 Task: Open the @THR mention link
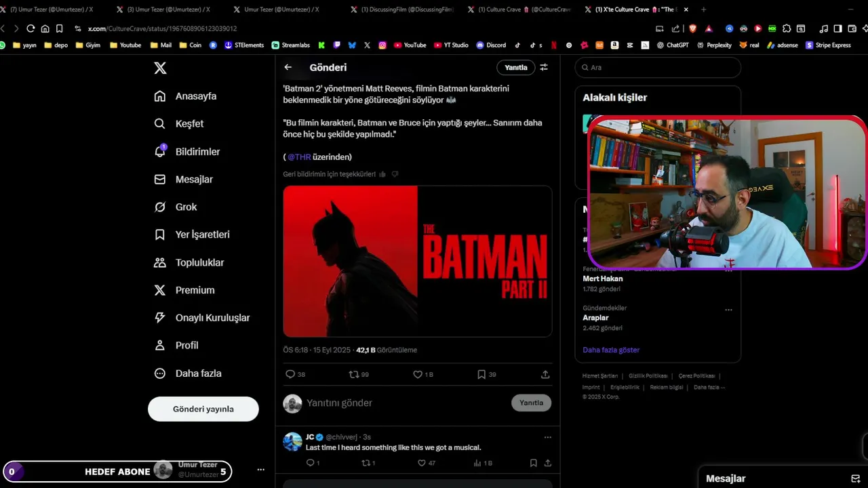[x=299, y=157]
